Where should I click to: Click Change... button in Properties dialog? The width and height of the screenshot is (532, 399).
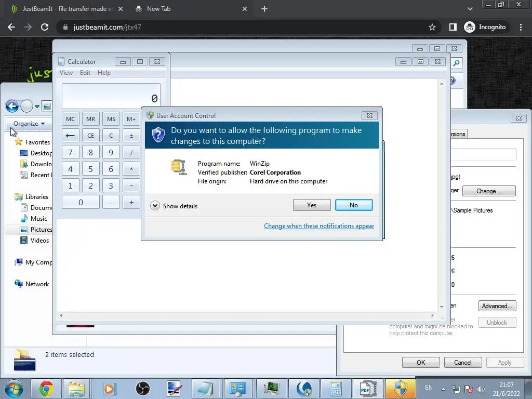click(x=488, y=191)
